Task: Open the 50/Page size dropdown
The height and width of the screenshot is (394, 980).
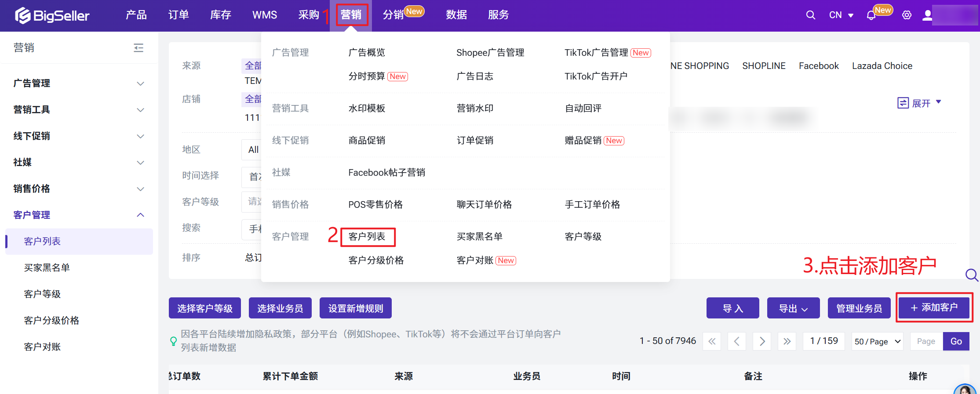Action: [x=878, y=341]
